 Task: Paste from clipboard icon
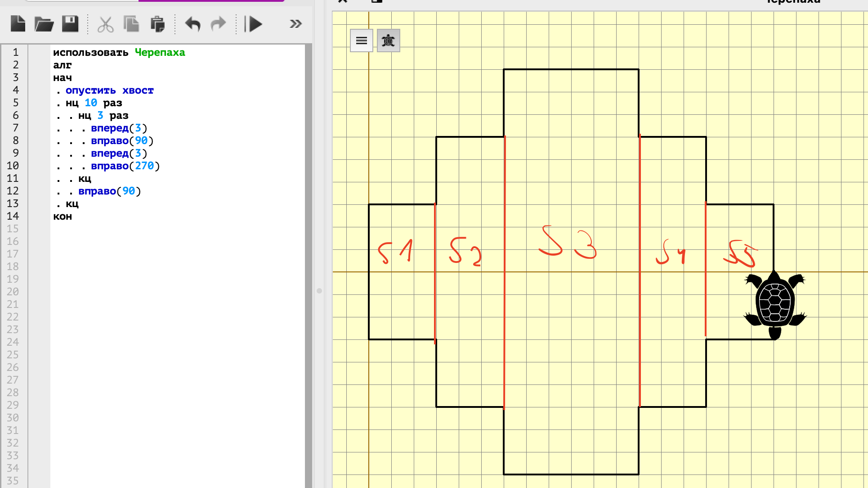pyautogui.click(x=157, y=24)
